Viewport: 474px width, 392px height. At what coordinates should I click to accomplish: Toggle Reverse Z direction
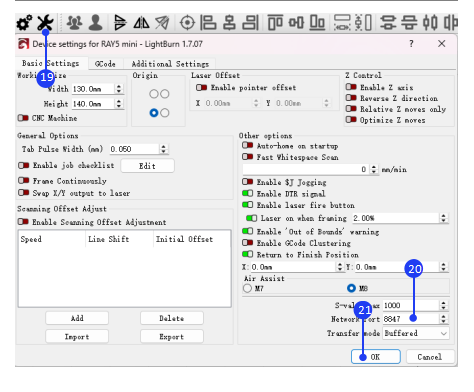351,98
